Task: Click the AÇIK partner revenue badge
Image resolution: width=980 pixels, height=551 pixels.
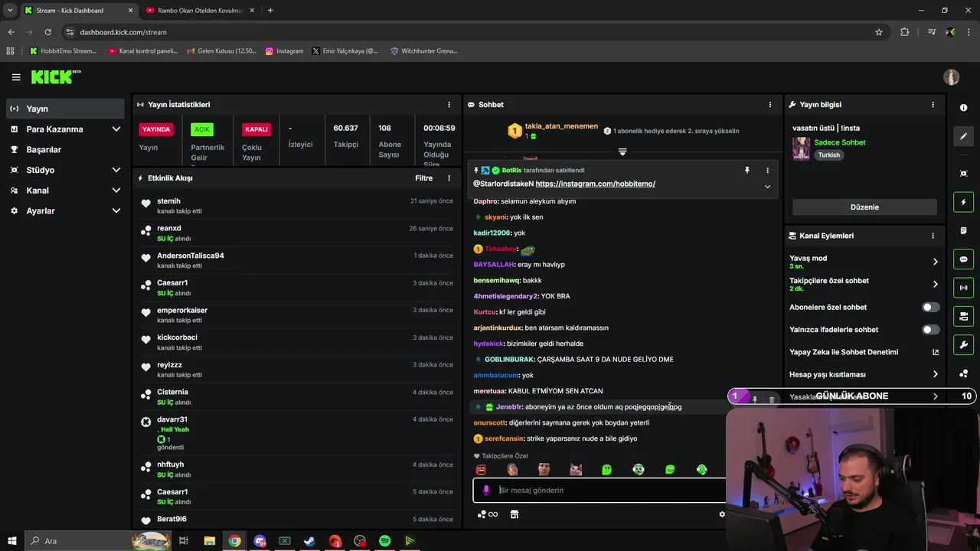Action: 201,129
